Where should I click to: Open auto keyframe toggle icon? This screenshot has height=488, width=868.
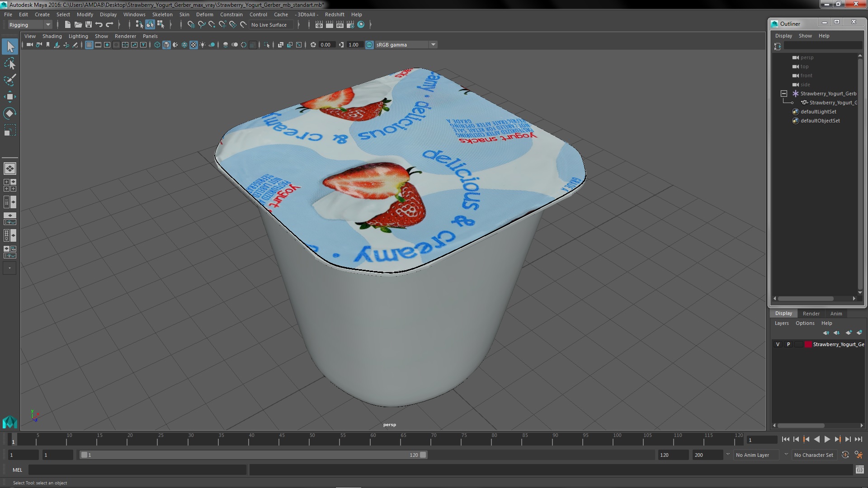(845, 455)
